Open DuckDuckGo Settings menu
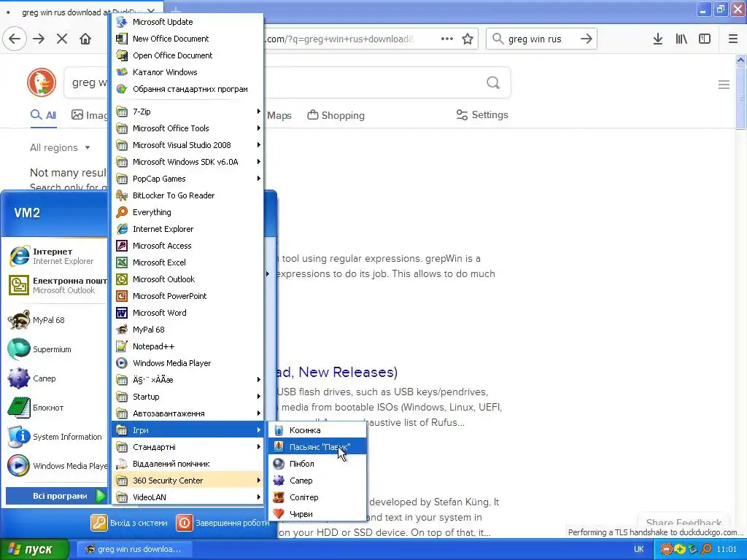 click(482, 114)
